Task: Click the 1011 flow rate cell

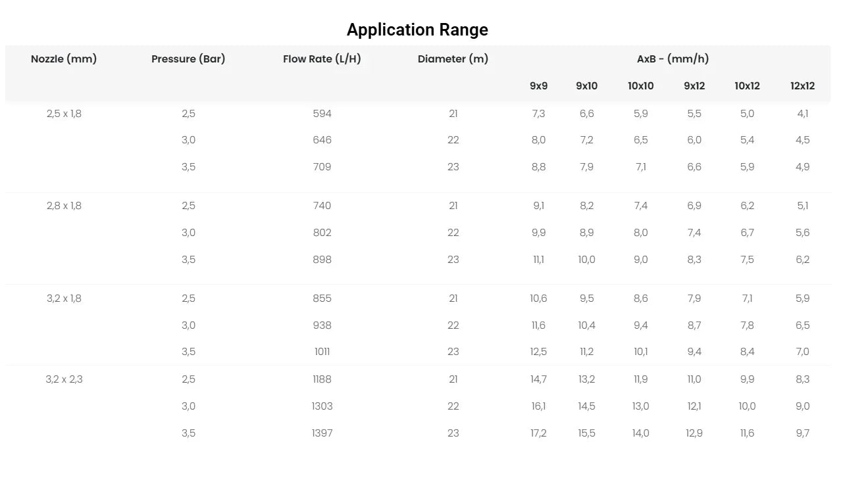Action: pos(322,352)
